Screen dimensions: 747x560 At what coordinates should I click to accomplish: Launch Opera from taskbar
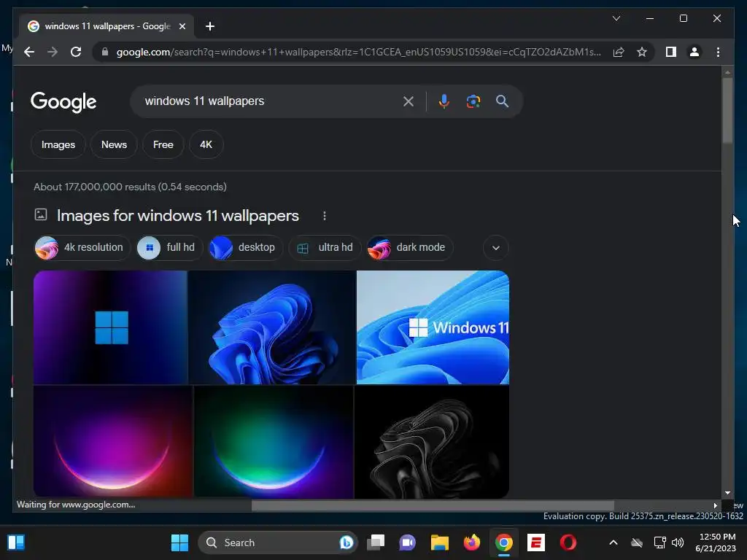coord(568,542)
